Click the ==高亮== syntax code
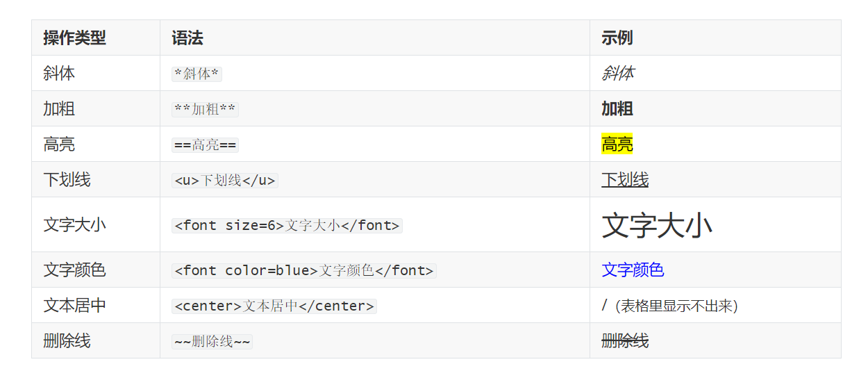Screen dimensions: 868x371 click(205, 145)
